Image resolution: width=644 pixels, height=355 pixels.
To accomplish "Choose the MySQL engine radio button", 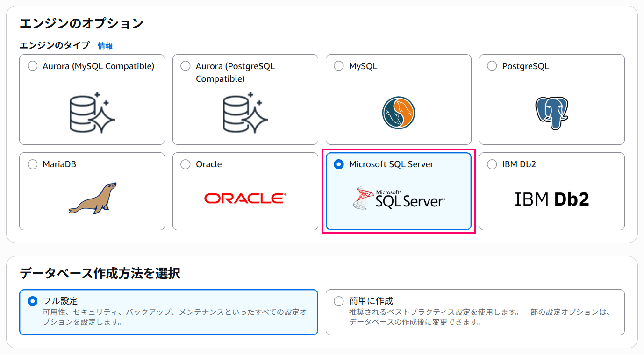I will click(x=339, y=66).
